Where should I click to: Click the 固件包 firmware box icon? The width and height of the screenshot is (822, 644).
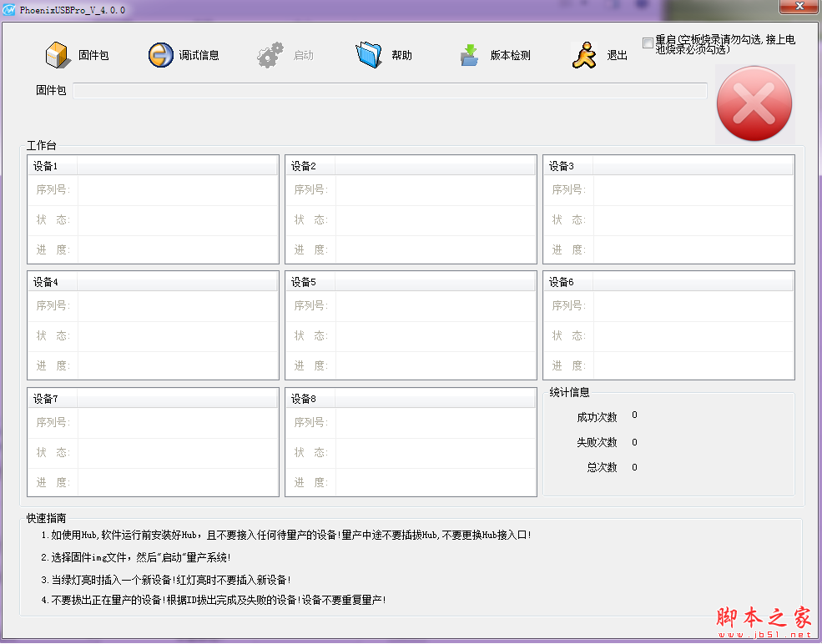(57, 55)
